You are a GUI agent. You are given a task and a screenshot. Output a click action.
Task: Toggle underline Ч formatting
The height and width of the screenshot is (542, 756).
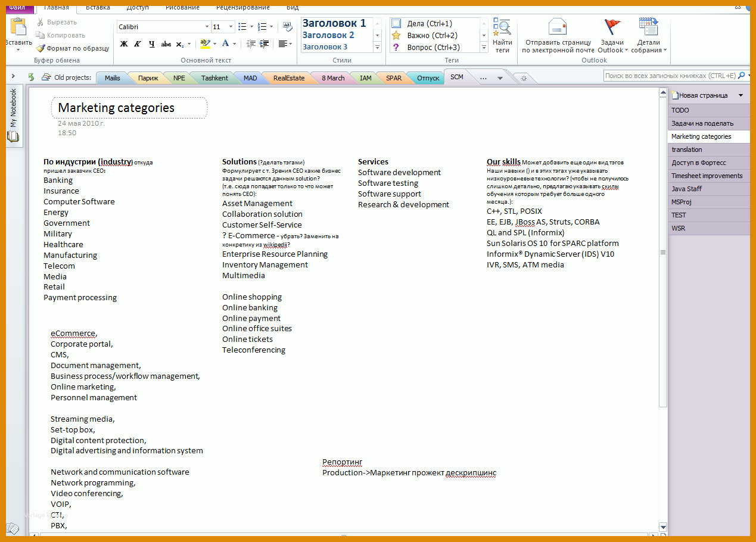(x=151, y=43)
